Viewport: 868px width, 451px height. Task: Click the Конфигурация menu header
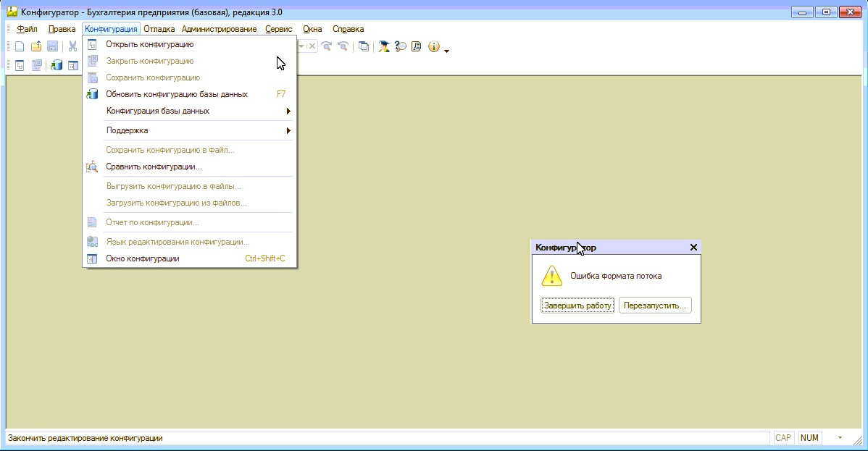[x=111, y=29]
